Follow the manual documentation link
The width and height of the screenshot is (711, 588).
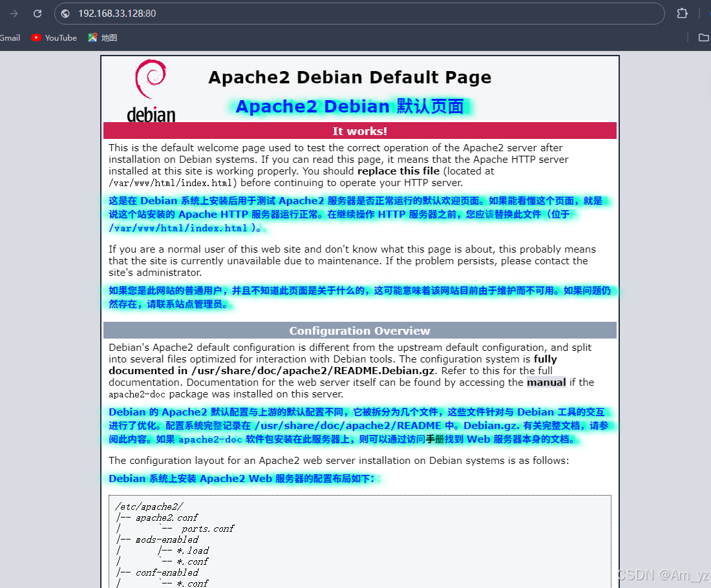pos(546,382)
